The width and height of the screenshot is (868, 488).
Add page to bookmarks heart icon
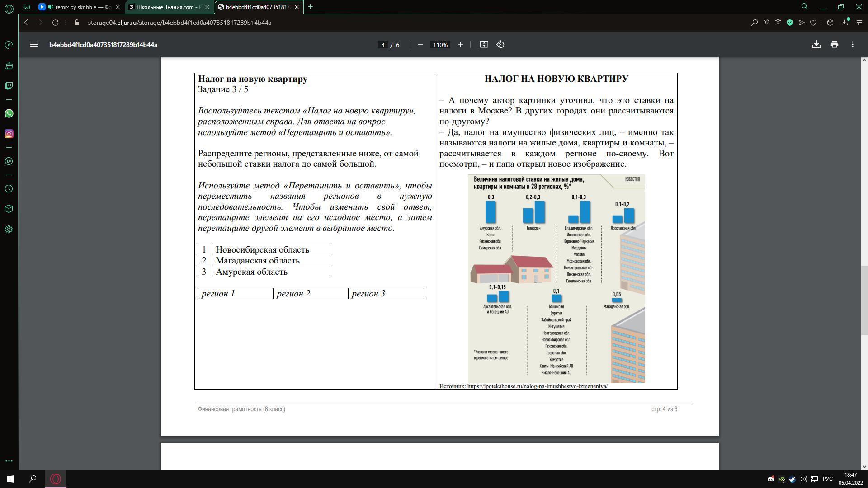tap(813, 23)
